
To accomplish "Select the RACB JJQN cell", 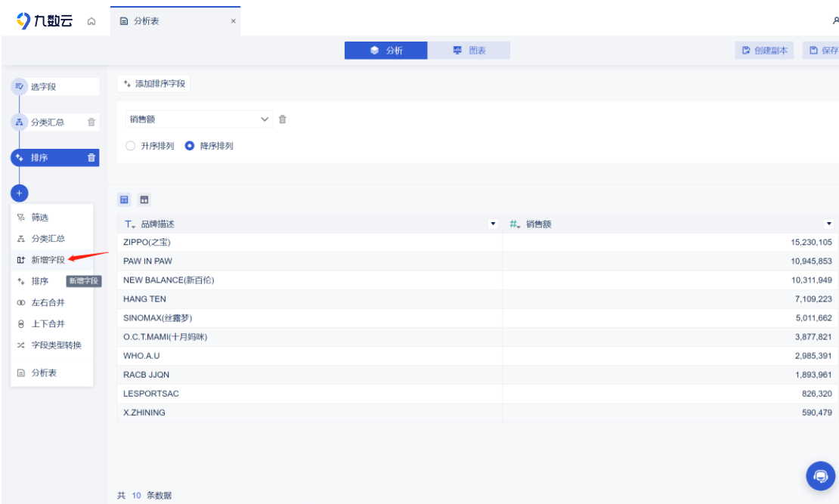I will [310, 375].
